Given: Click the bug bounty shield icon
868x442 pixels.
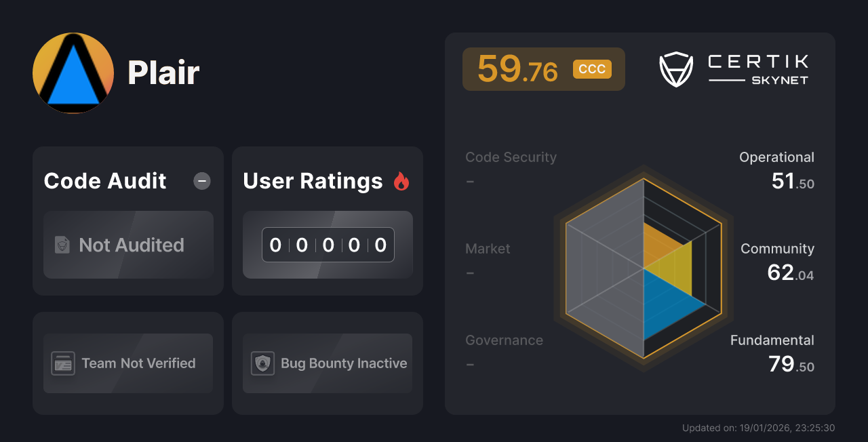Looking at the screenshot, I should pyautogui.click(x=262, y=363).
